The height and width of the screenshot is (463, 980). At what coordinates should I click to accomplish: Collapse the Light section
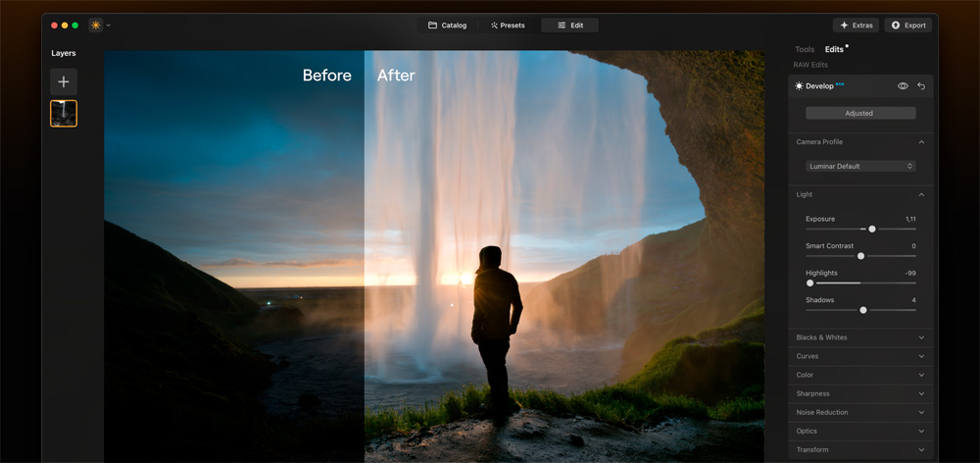point(921,194)
